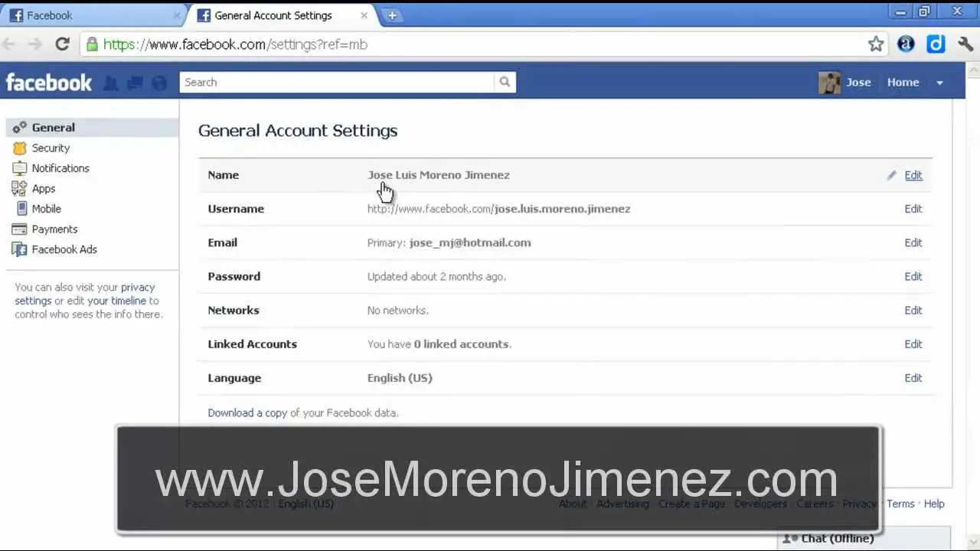Click the Mobile phone icon in the sidebar
Viewport: 980px width, 551px height.
21,208
